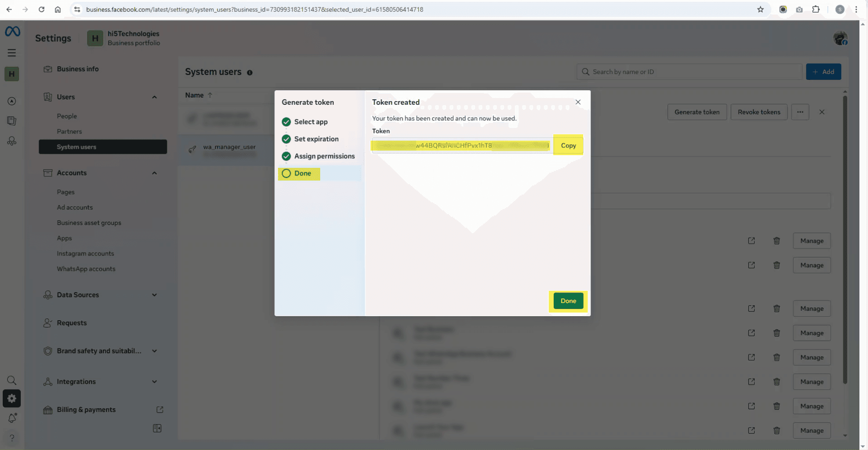Open the collapsed navigation hamburger menu

click(x=12, y=53)
